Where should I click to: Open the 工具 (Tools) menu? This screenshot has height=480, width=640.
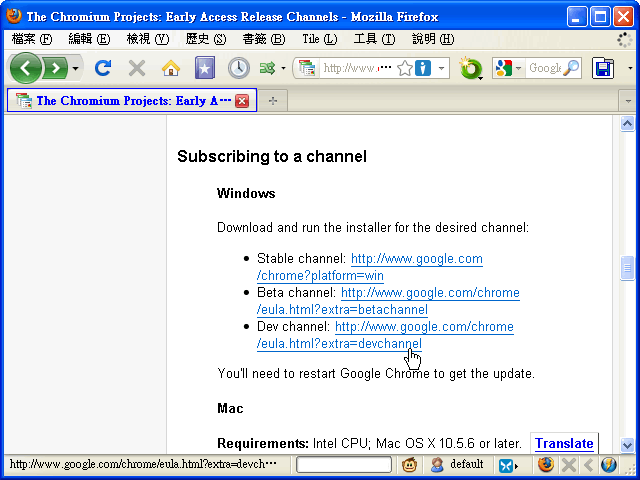[371, 39]
